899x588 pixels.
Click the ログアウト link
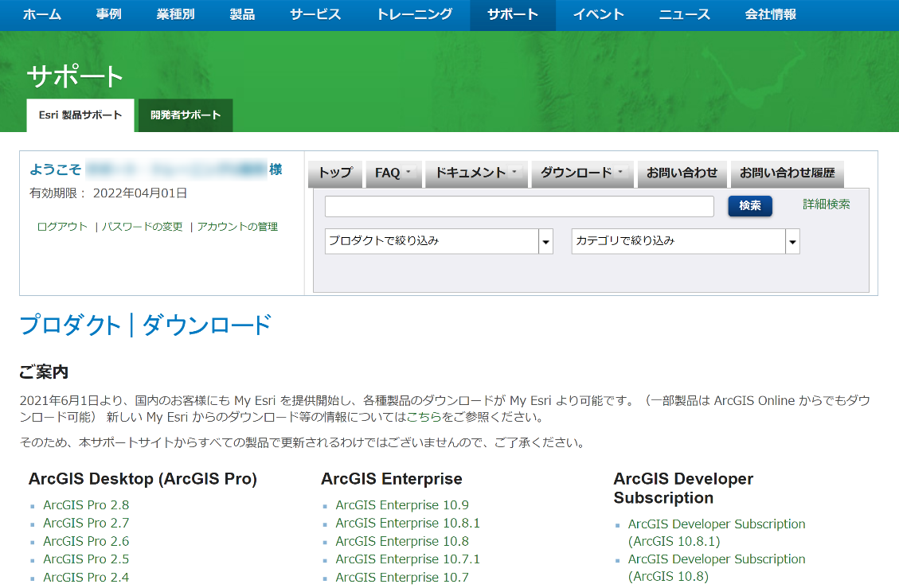(62, 227)
